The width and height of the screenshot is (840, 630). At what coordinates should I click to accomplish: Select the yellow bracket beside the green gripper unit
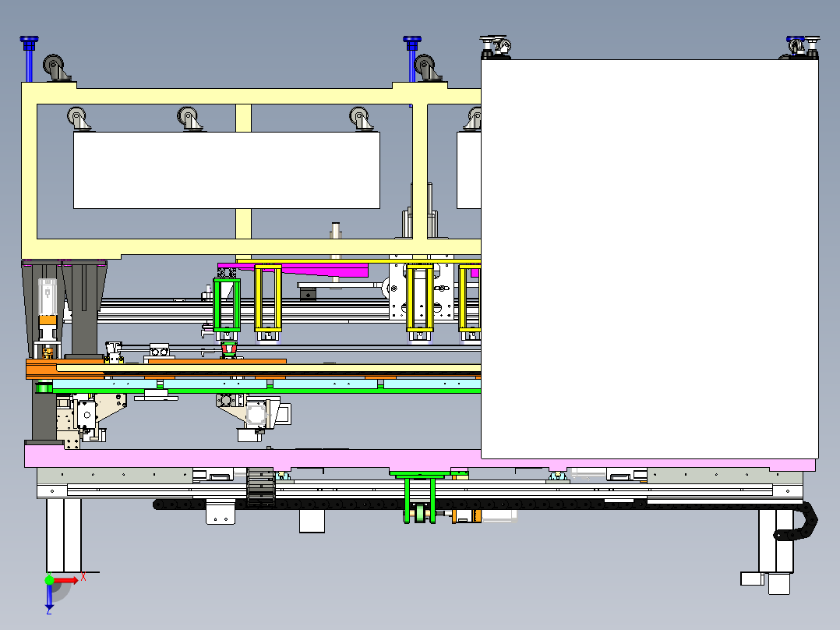[x=268, y=298]
